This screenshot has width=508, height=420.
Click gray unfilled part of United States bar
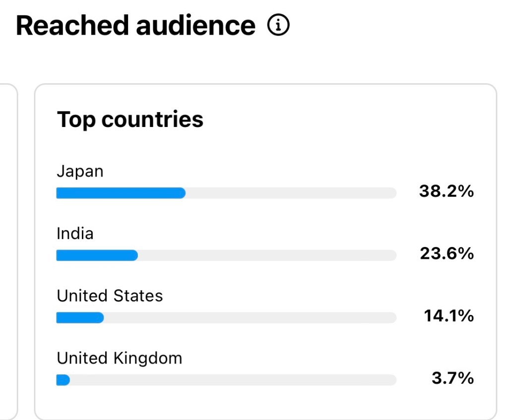pos(250,318)
